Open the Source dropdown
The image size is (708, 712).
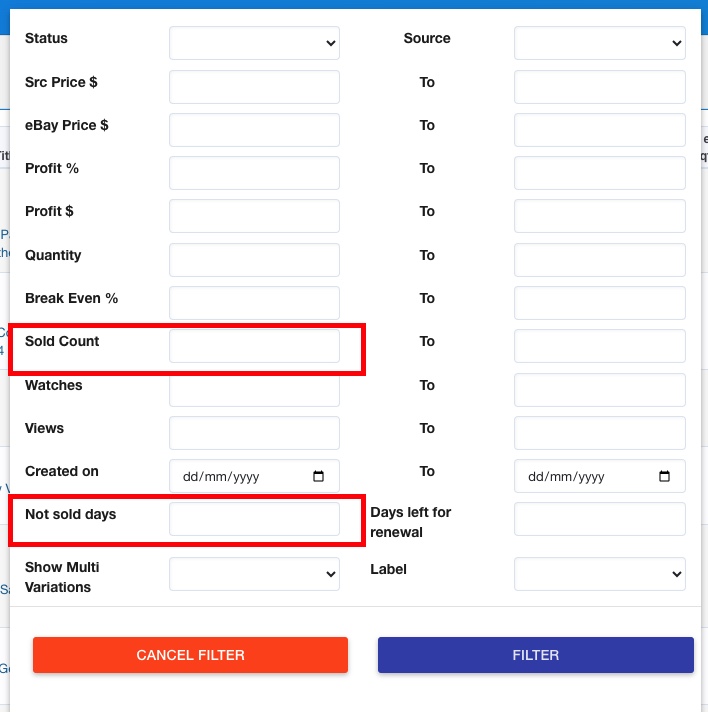599,43
